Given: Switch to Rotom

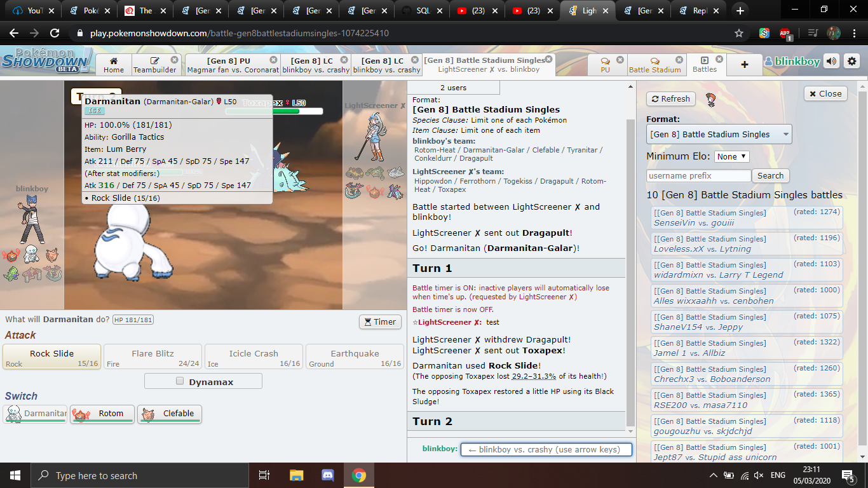Looking at the screenshot, I should click(102, 414).
